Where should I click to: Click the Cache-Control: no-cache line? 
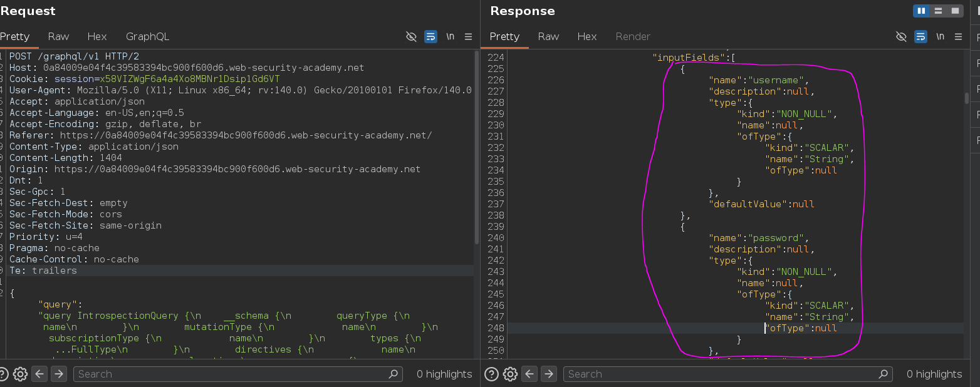coord(74,259)
